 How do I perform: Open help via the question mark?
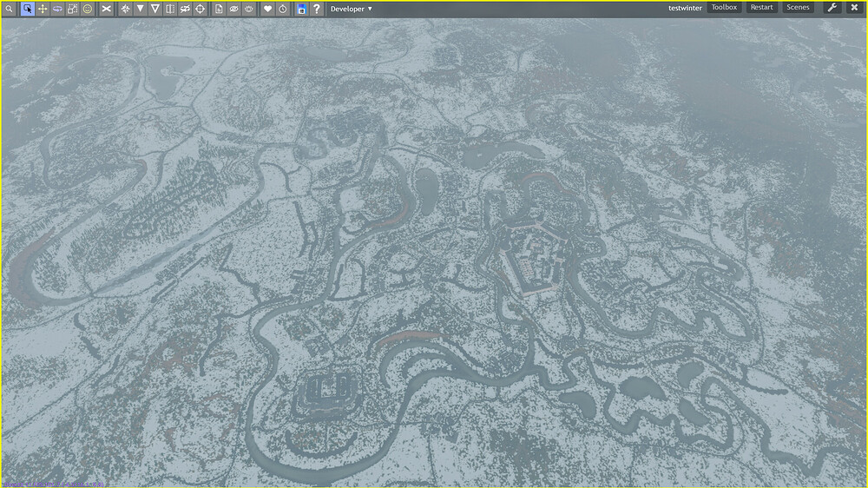tap(317, 9)
